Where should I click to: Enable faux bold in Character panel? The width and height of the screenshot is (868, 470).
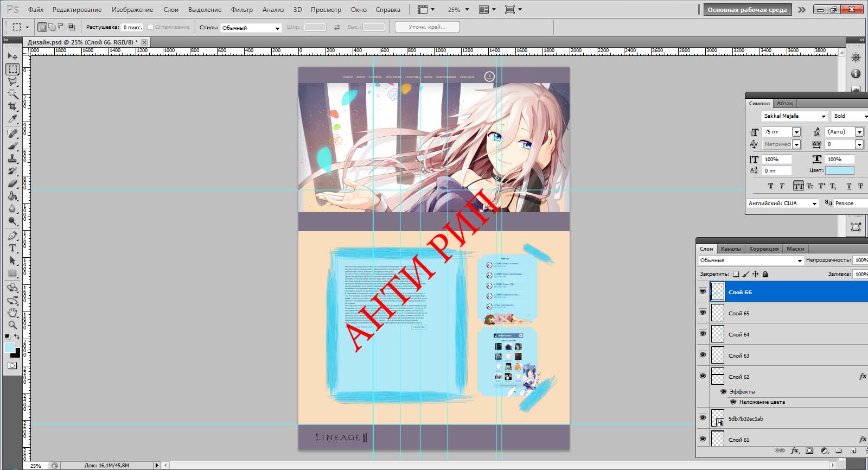coord(770,186)
